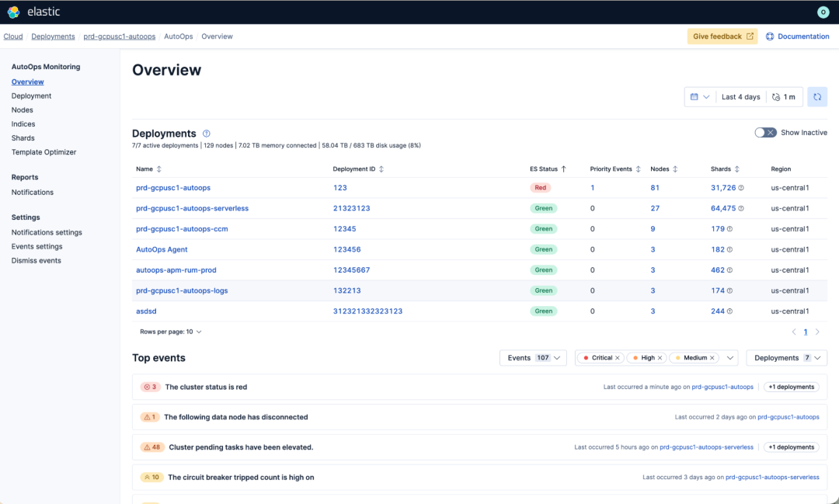The height and width of the screenshot is (504, 839).
Task: Select Shards in the sidebar
Action: pos(23,138)
